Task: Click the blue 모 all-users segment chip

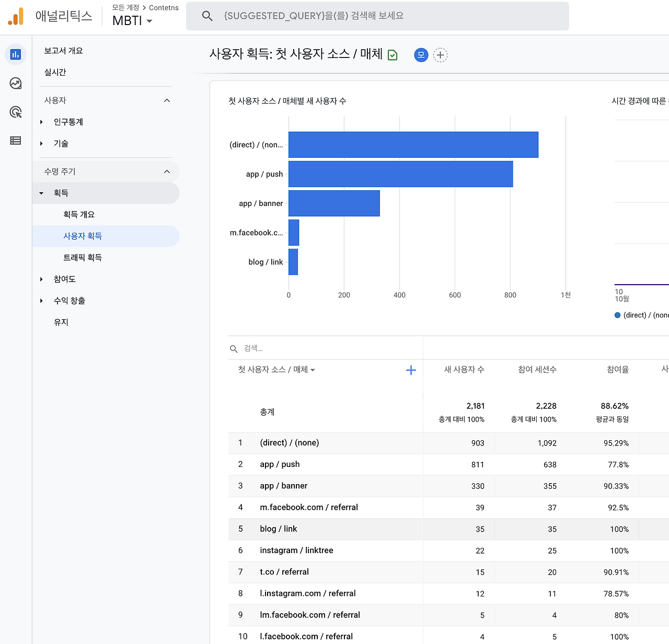Action: [421, 55]
